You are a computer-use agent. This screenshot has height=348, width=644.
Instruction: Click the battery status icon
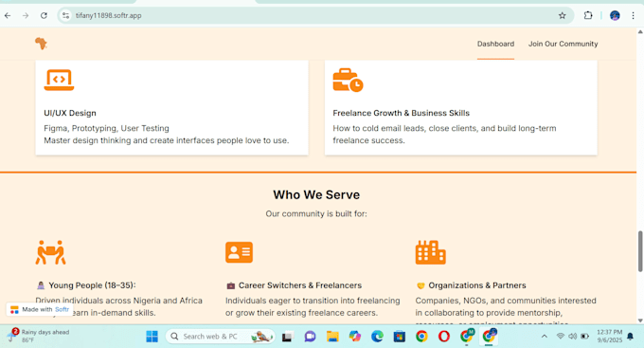click(585, 336)
